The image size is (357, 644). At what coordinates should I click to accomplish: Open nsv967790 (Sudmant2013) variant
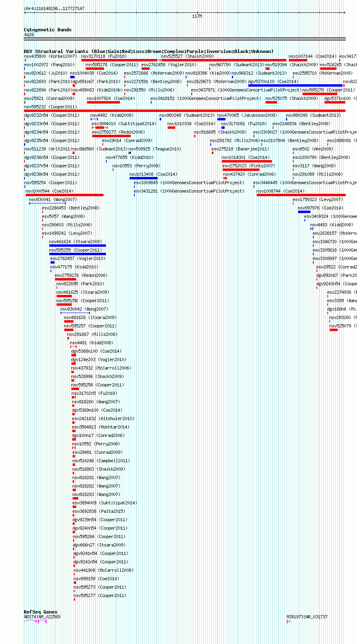tap(237, 65)
